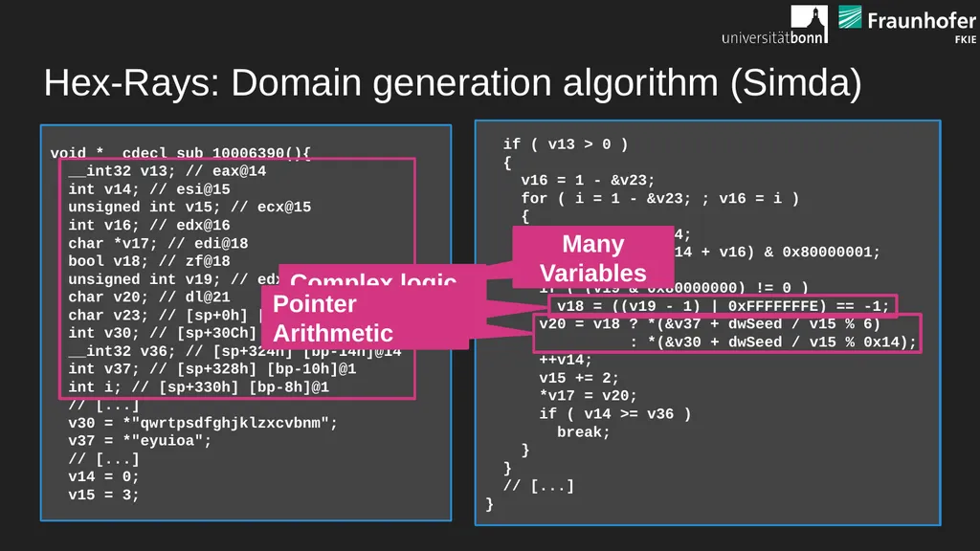The width and height of the screenshot is (980, 551).
Task: Click the line 'v37 = *"eyuioa";'
Action: coord(140,441)
